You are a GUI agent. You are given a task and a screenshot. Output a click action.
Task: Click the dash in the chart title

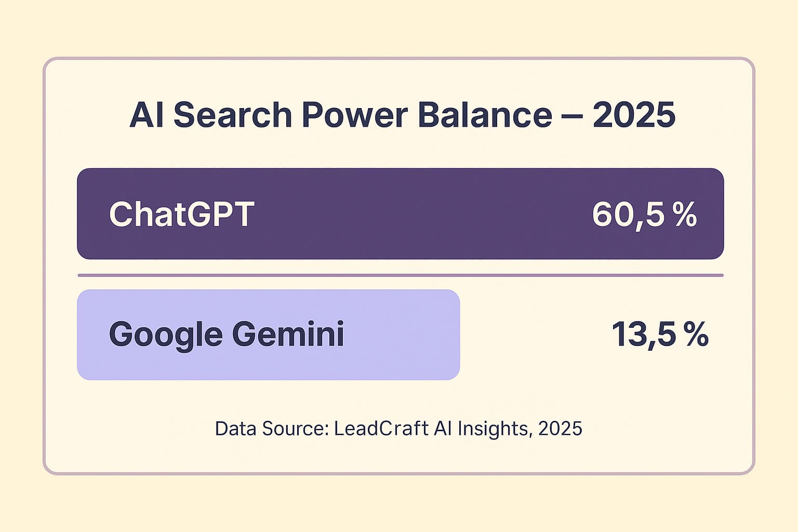point(572,116)
